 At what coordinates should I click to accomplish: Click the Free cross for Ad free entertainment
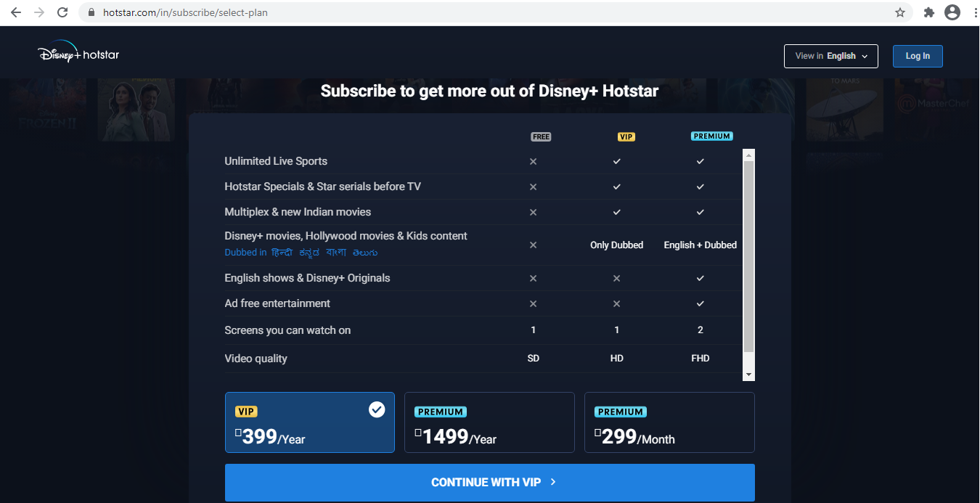[x=534, y=303]
